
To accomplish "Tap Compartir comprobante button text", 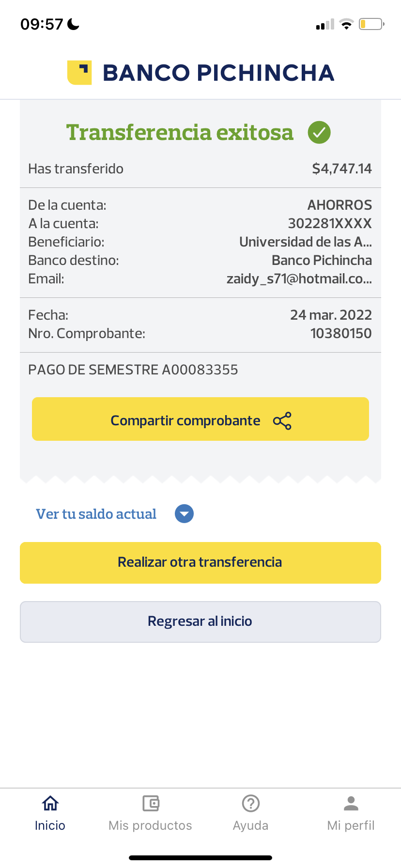I will [185, 420].
